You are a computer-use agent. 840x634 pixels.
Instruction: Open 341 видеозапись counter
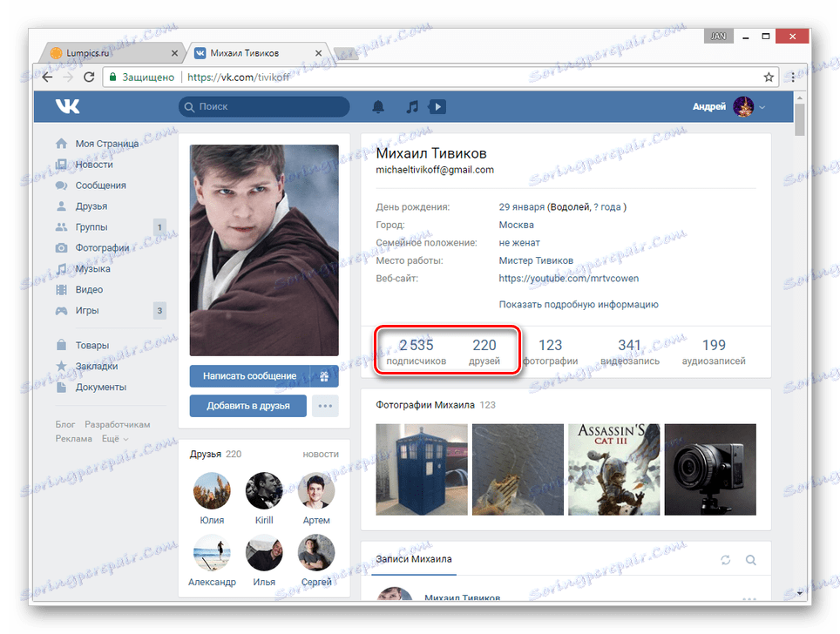pyautogui.click(x=630, y=352)
